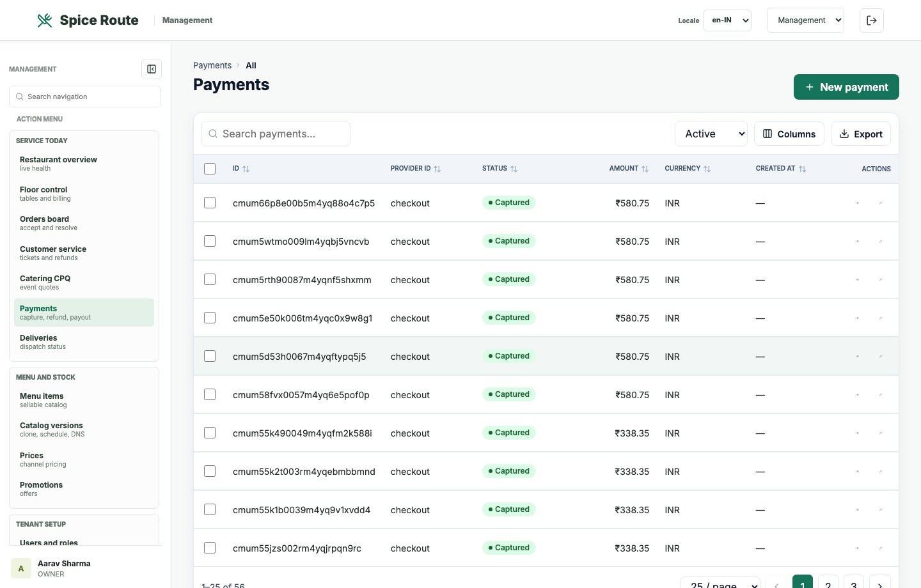The width and height of the screenshot is (921, 588).
Task: Check the box for payment cmum5wtmo009lm4yqbj5vncvb
Action: pyautogui.click(x=210, y=241)
